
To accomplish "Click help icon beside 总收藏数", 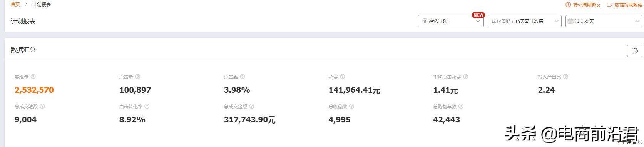I will (x=352, y=106).
